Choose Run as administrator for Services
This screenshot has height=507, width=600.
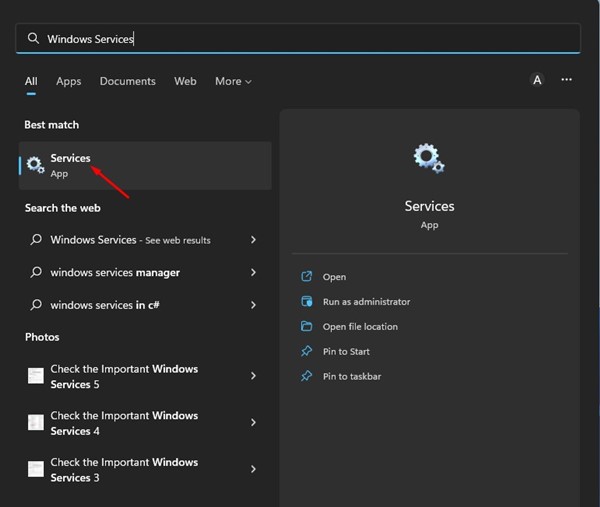coord(366,302)
